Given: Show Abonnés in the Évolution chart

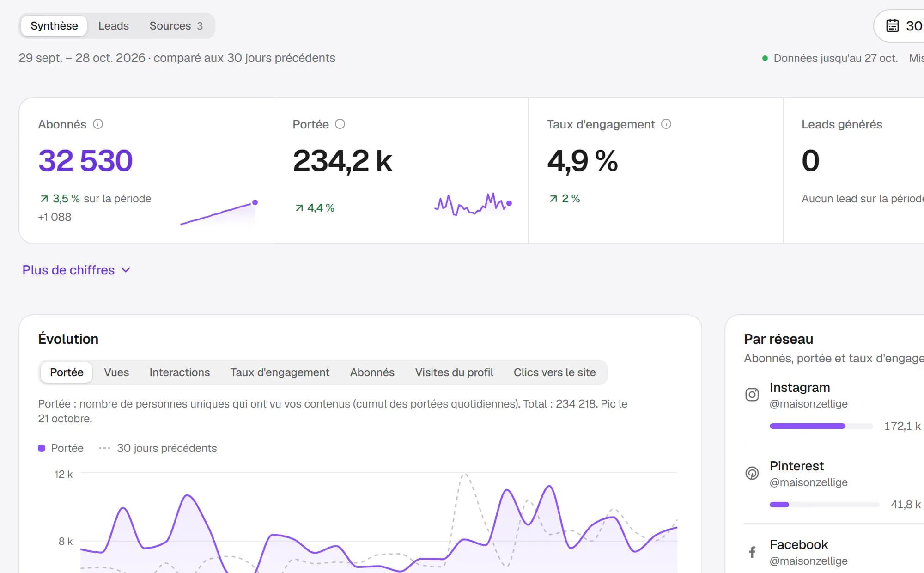Looking at the screenshot, I should click(x=372, y=372).
